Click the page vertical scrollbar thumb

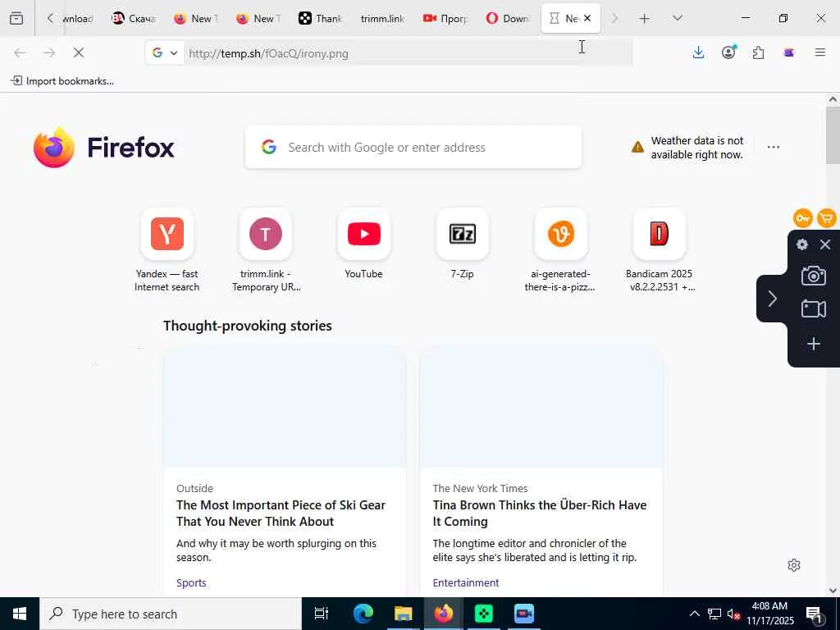(x=833, y=135)
